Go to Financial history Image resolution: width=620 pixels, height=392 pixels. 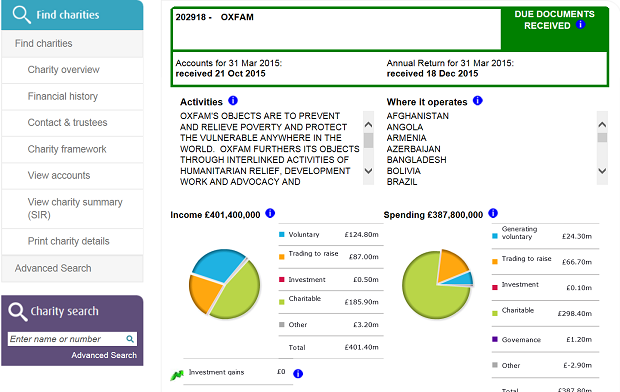point(72,97)
